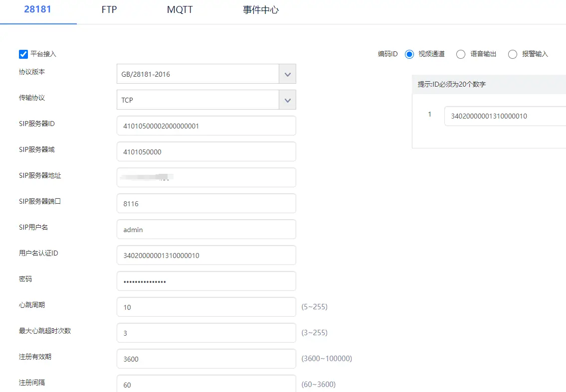Click the (5~255) range hint
This screenshot has width=566, height=392.
(x=314, y=307)
